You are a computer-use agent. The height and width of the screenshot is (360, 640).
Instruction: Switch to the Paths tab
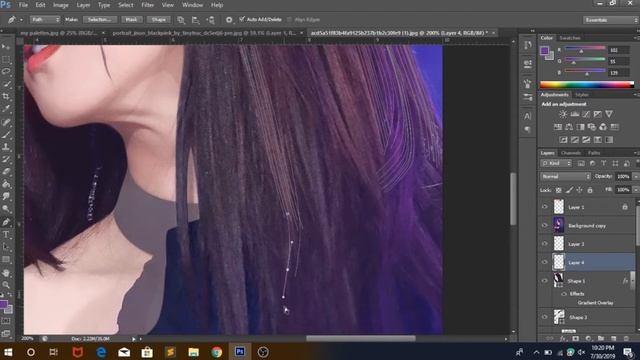coord(594,153)
